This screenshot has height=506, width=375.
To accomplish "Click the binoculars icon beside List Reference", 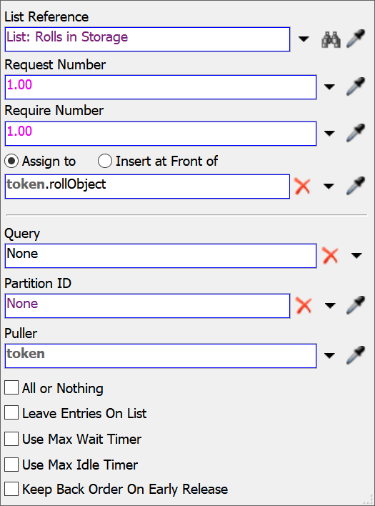I will coord(331,39).
